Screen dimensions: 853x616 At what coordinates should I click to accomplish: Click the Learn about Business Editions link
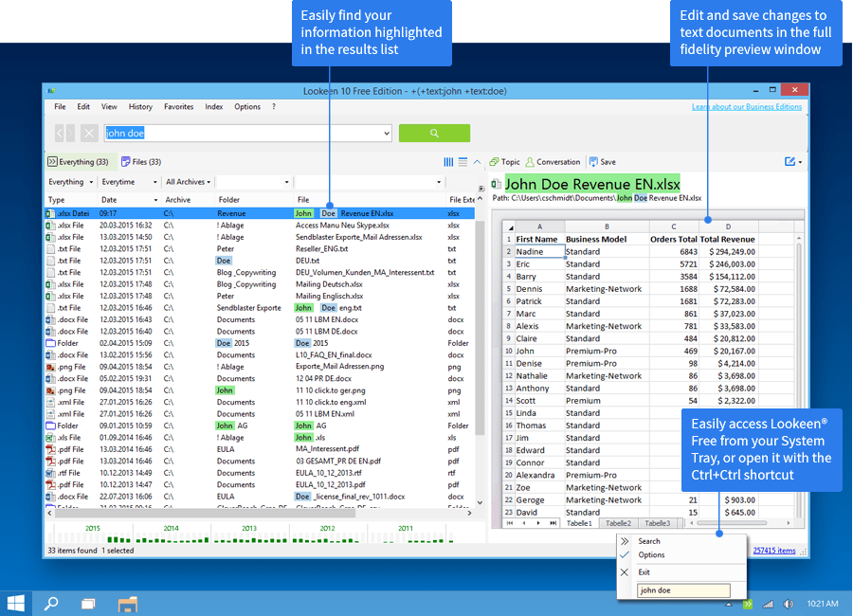(x=746, y=107)
